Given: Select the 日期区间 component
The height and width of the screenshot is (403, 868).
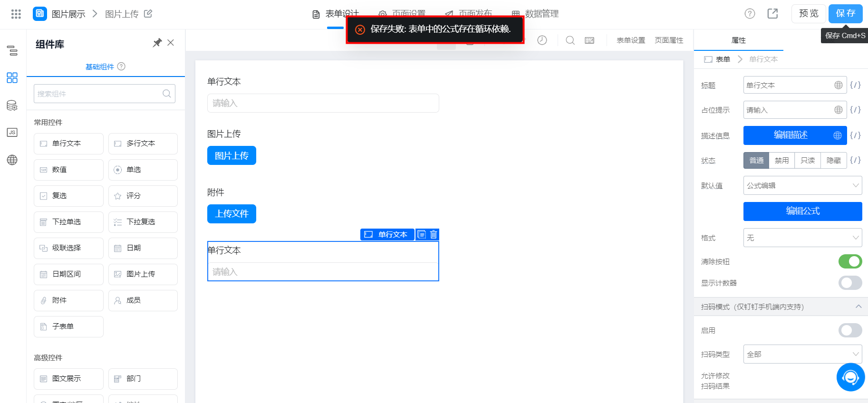Looking at the screenshot, I should pos(68,274).
